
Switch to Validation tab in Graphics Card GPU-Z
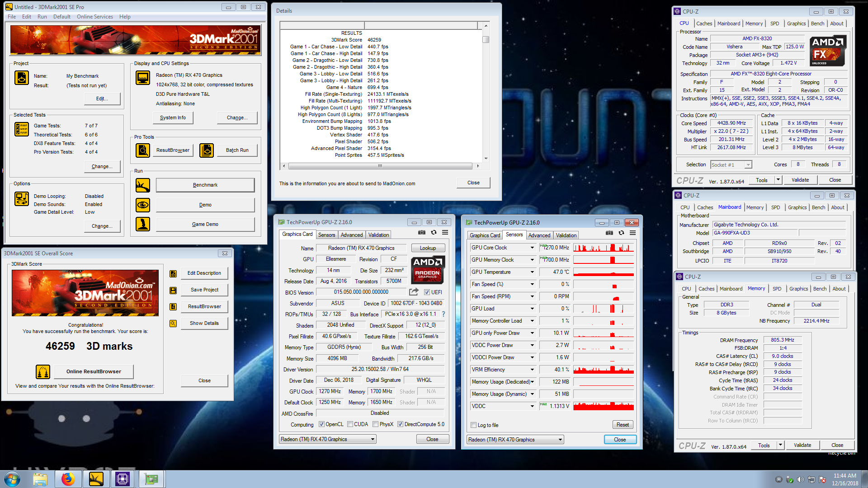(378, 235)
